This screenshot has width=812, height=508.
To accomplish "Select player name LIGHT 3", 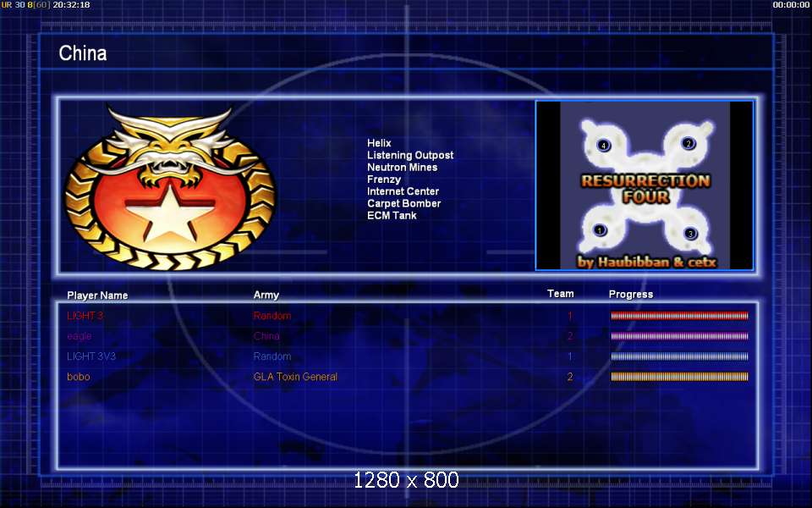I will [x=85, y=316].
